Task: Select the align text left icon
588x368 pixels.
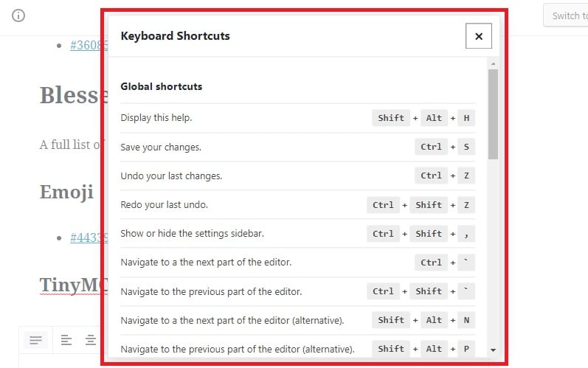Action: pos(66,340)
